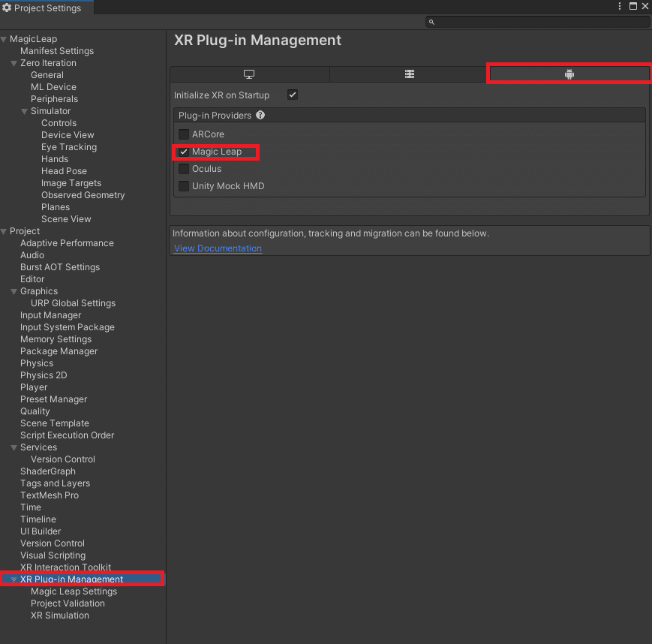The image size is (652, 644).
Task: Collapse the Graphics section arrow
Action: [14, 292]
